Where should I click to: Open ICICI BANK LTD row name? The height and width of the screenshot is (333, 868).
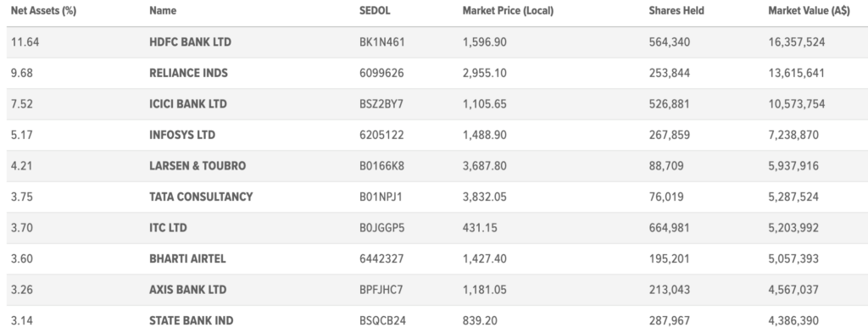click(x=188, y=104)
